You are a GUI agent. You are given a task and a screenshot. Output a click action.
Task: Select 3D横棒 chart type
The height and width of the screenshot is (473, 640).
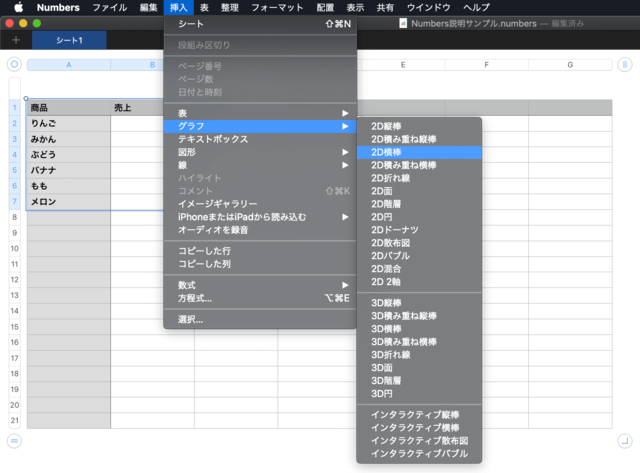[419, 329]
